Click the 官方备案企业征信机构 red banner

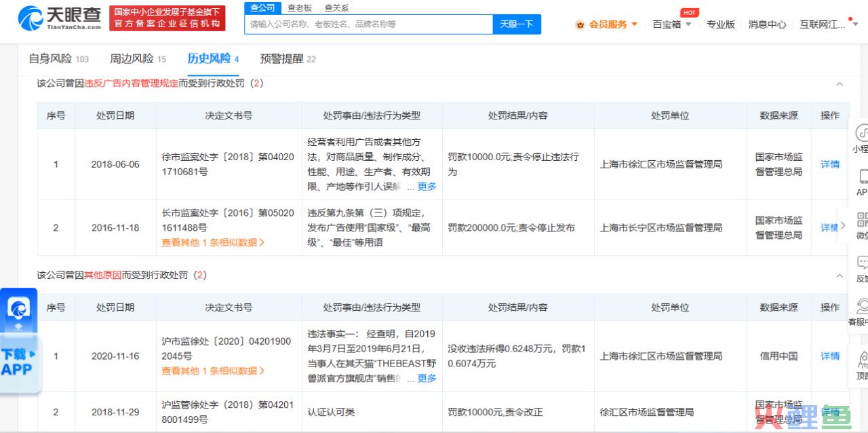click(167, 18)
